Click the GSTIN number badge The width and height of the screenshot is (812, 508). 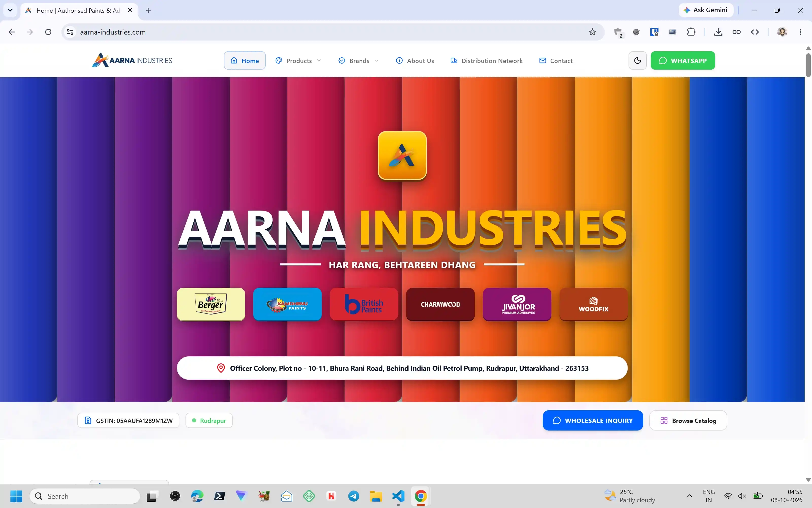[x=128, y=420]
